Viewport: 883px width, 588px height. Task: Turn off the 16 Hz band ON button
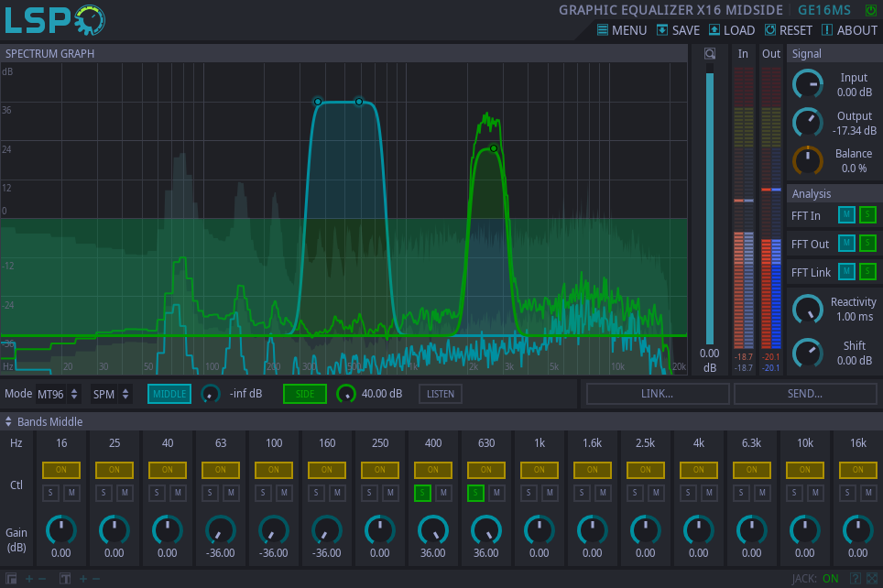click(61, 470)
